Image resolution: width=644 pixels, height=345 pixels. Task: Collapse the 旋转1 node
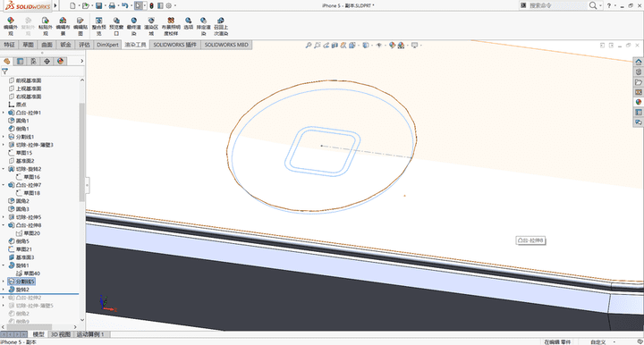click(x=4, y=265)
